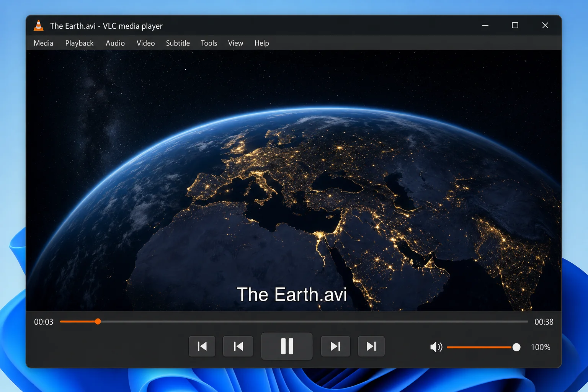Pause playback with the pause button
588x392 pixels.
pyautogui.click(x=287, y=346)
